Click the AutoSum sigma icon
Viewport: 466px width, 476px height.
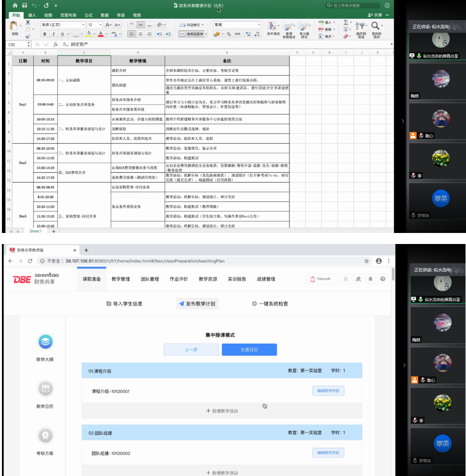[346, 23]
